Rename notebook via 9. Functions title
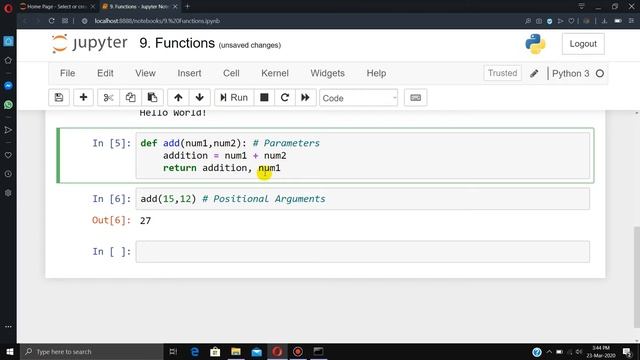 [x=177, y=43]
